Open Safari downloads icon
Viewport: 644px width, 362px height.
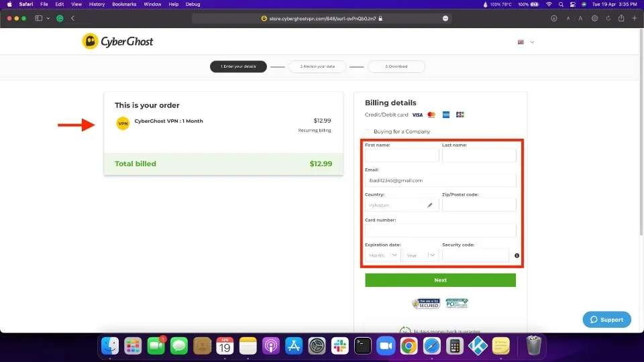click(x=553, y=18)
